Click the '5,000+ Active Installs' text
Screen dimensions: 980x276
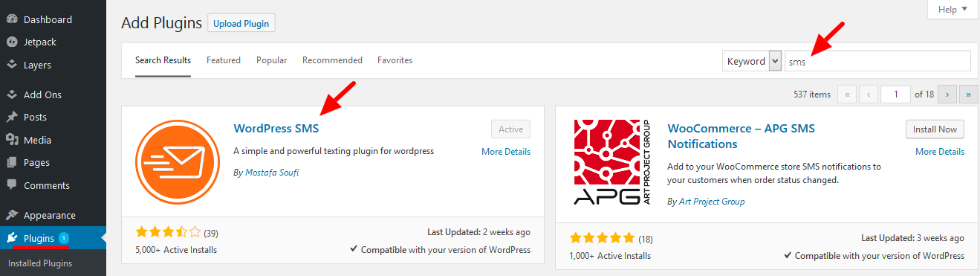(176, 250)
